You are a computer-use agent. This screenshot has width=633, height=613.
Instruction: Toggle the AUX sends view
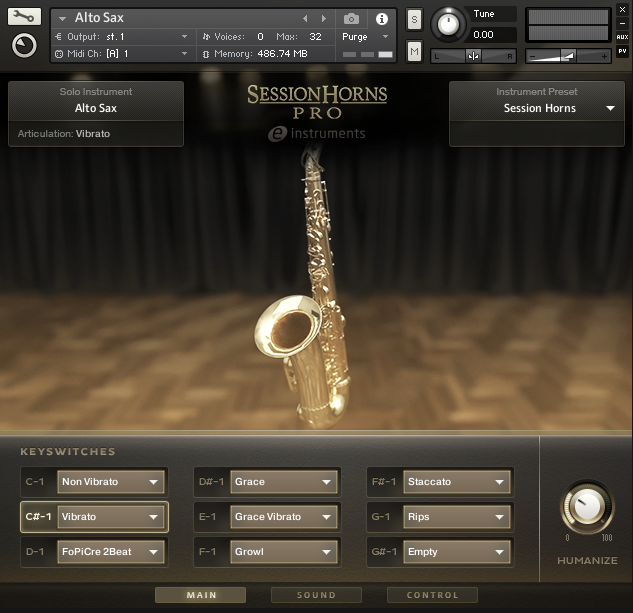pos(622,37)
